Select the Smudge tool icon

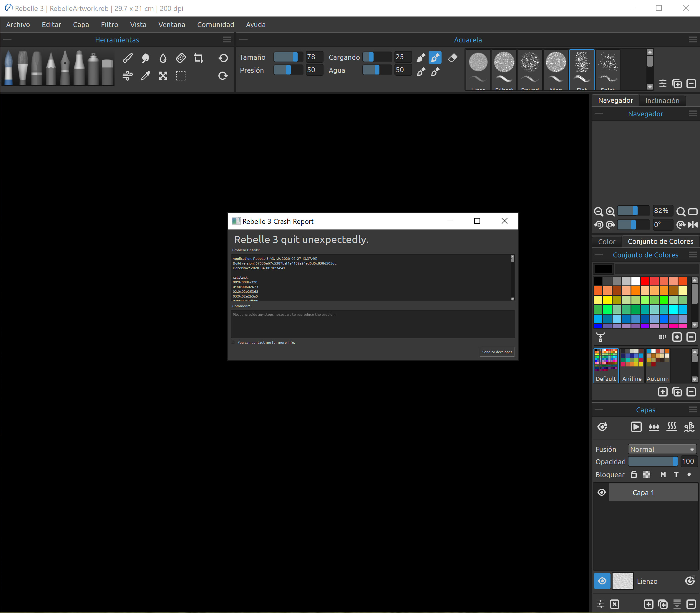pos(145,58)
